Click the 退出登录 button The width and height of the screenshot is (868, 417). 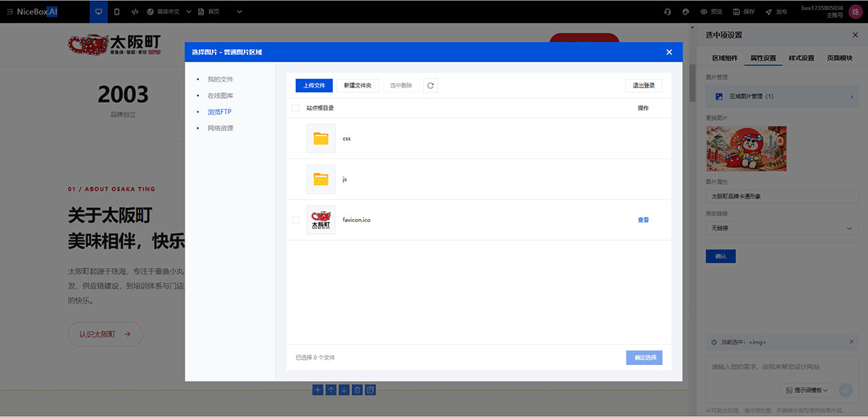click(x=644, y=85)
